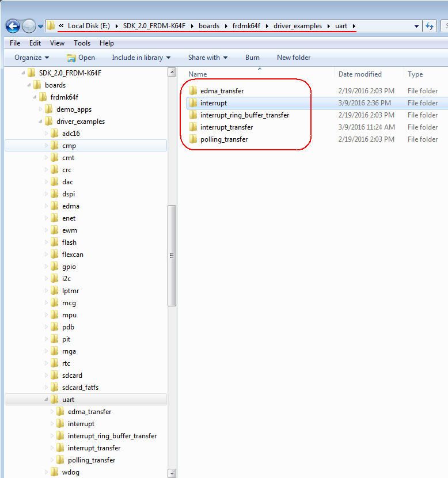
Task: Open the Help menu
Action: pyautogui.click(x=107, y=43)
